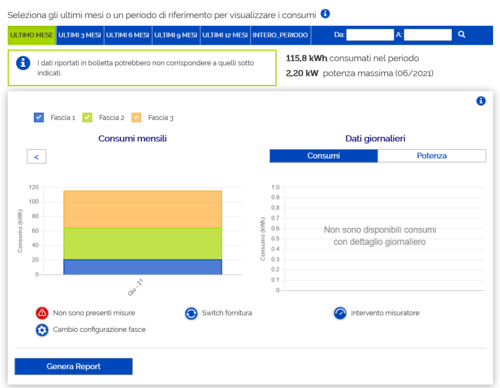Screen dimensions: 500x388
Task: Click the Genera Report button
Action: coord(73,366)
